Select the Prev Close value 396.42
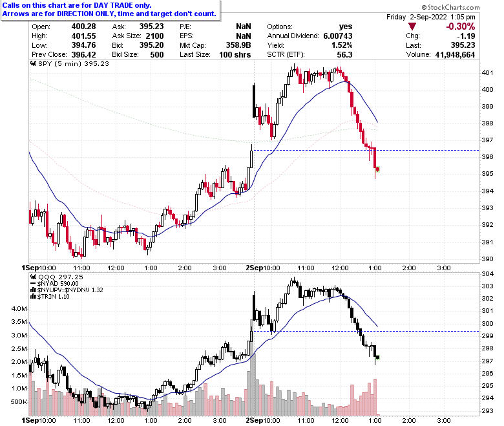504x426 pixels. (83, 54)
